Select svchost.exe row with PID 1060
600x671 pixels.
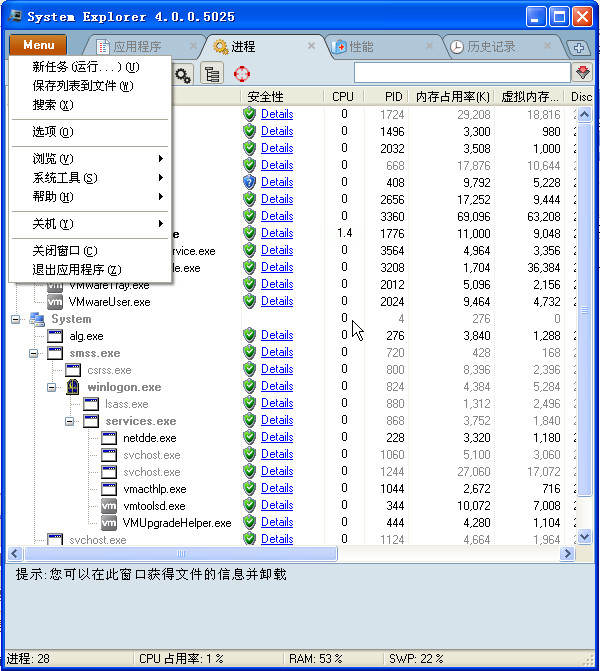click(151, 455)
